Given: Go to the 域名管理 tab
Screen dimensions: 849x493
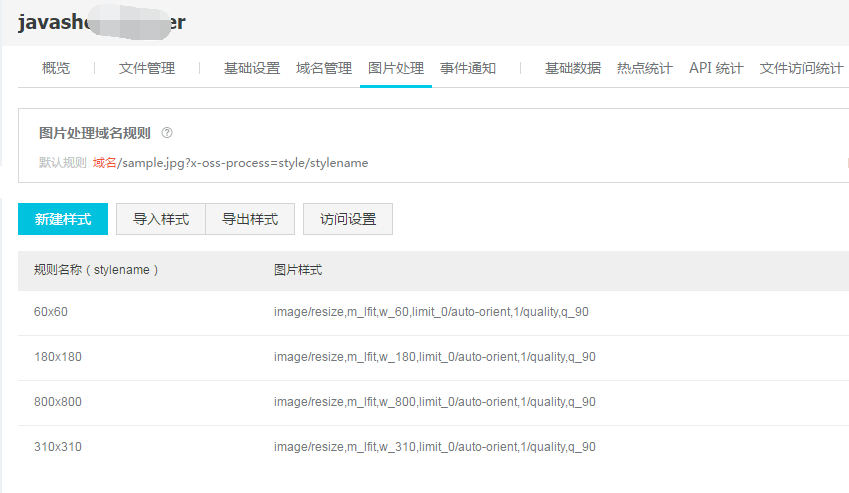Looking at the screenshot, I should click(x=324, y=68).
